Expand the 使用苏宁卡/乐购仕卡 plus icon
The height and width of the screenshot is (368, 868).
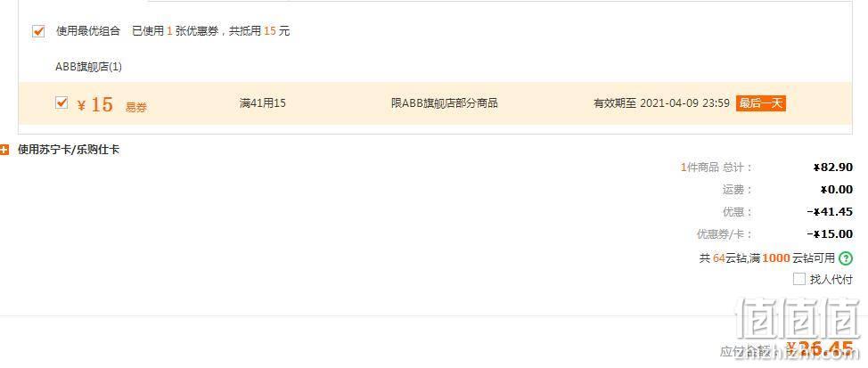[4, 150]
